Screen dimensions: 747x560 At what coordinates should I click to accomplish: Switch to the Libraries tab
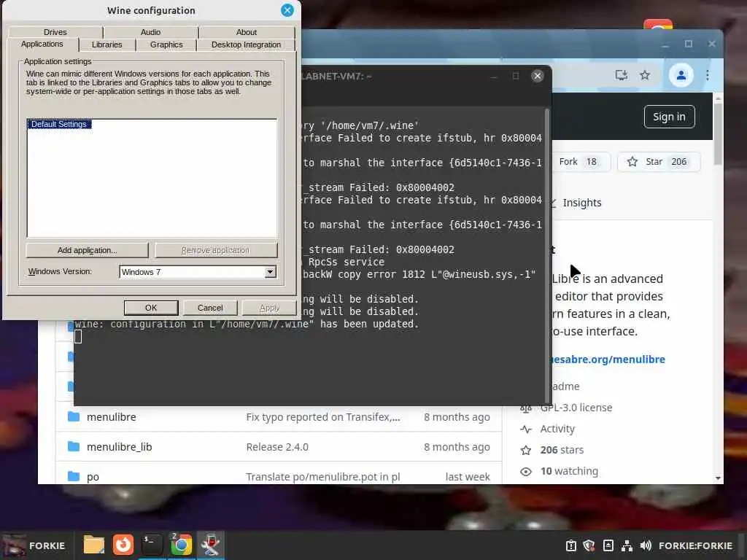[107, 44]
